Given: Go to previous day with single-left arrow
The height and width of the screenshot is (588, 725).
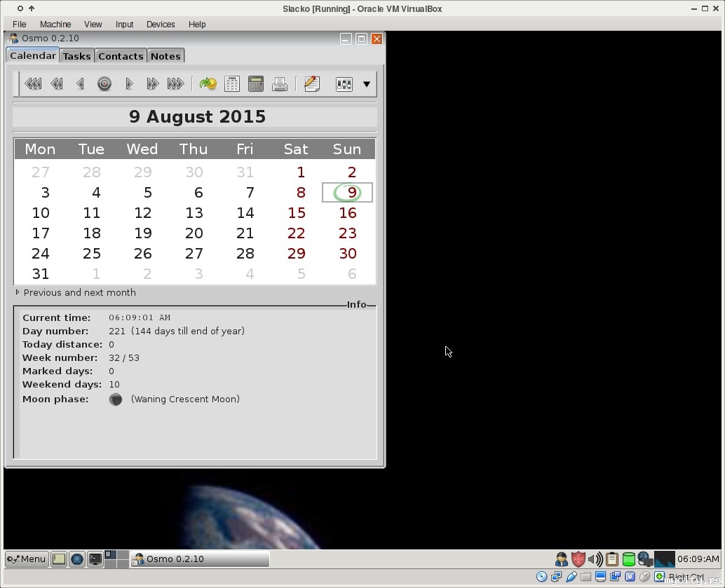Looking at the screenshot, I should (x=80, y=83).
